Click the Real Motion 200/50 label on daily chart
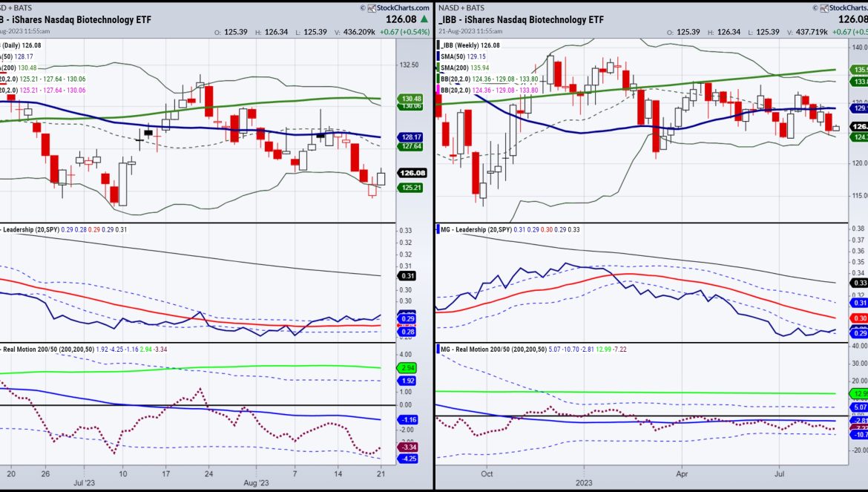868x492 pixels. tap(49, 350)
